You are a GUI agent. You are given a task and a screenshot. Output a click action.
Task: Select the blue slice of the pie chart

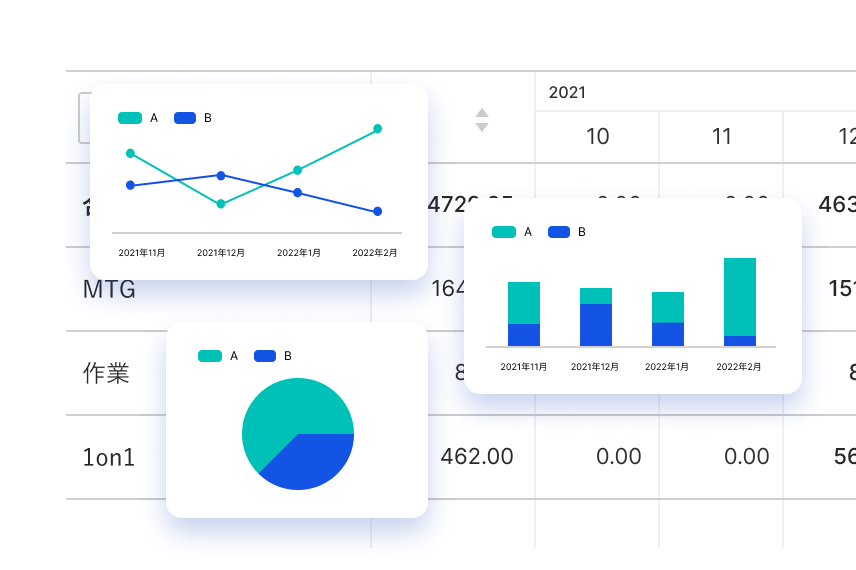point(310,462)
